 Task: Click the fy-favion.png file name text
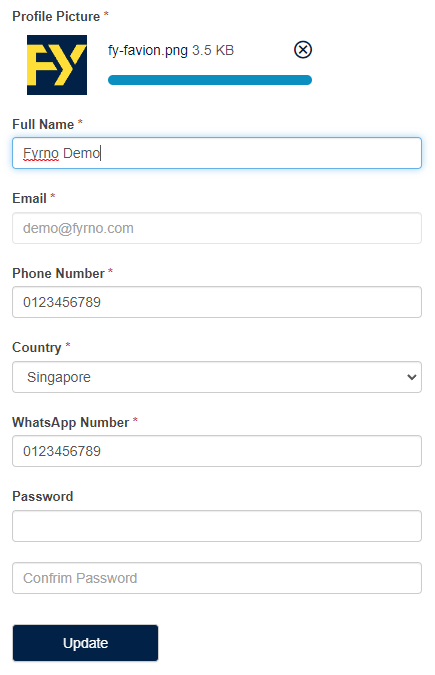[x=148, y=50]
